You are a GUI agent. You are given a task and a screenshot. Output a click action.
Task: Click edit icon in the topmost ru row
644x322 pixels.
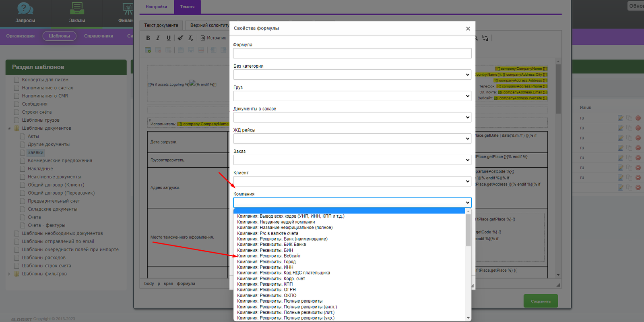(620, 118)
